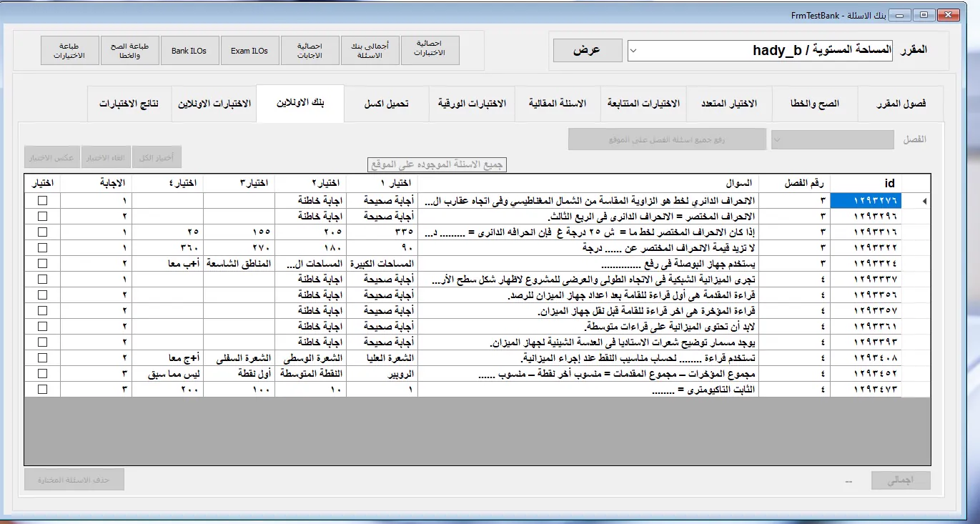This screenshot has width=980, height=524.
Task: Tick the checkbox for question id ١٢٩٣٣٢٢
Action: coord(42,248)
